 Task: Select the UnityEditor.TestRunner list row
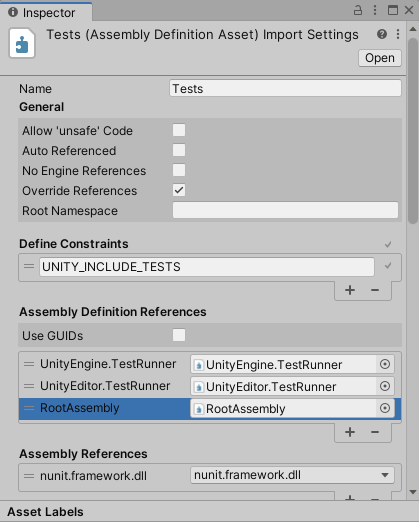click(210, 386)
